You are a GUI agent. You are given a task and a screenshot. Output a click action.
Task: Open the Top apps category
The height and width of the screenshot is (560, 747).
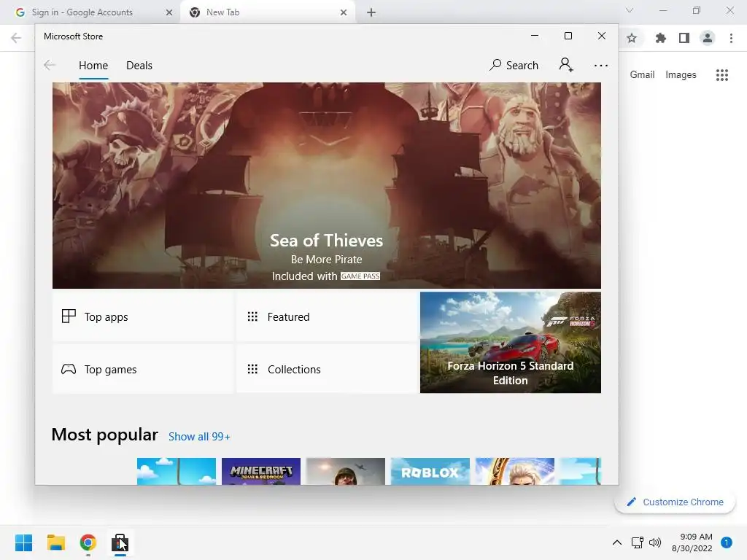pyautogui.click(x=143, y=316)
